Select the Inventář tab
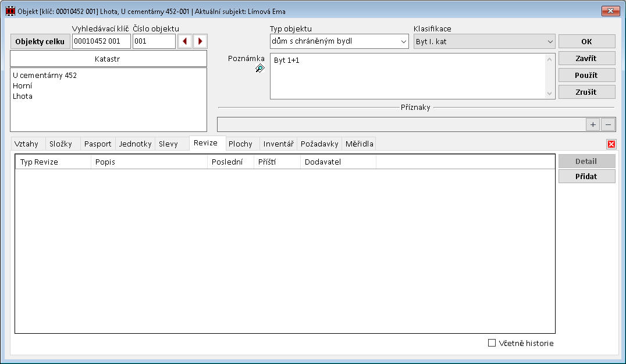Image resolution: width=626 pixels, height=364 pixels. tap(278, 144)
